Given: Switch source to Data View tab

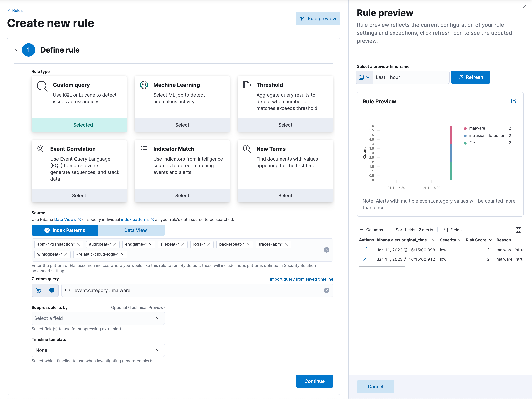Looking at the screenshot, I should coord(135,230).
